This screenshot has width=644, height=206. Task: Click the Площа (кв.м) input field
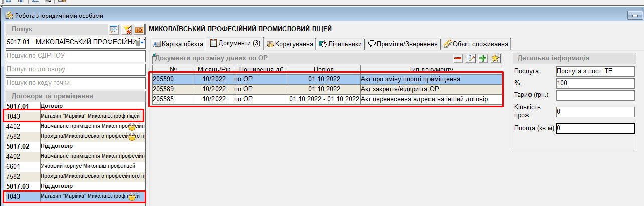coord(595,128)
